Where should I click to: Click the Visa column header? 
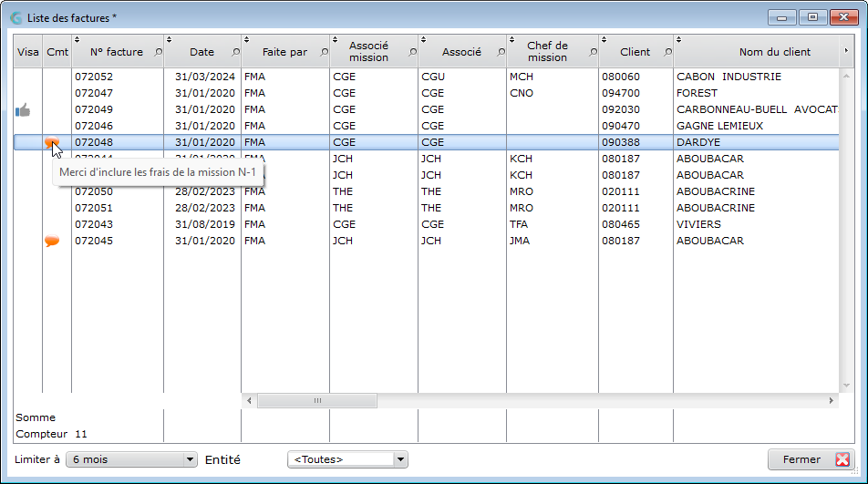coord(27,52)
